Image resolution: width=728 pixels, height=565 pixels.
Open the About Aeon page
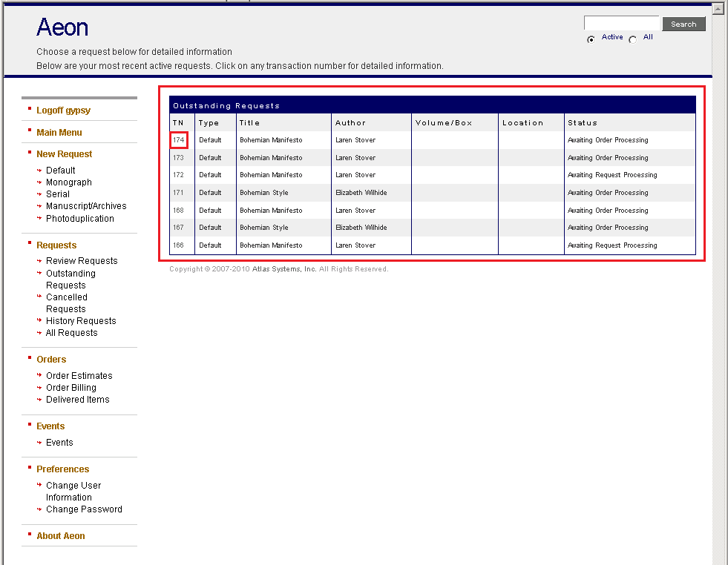pos(60,535)
